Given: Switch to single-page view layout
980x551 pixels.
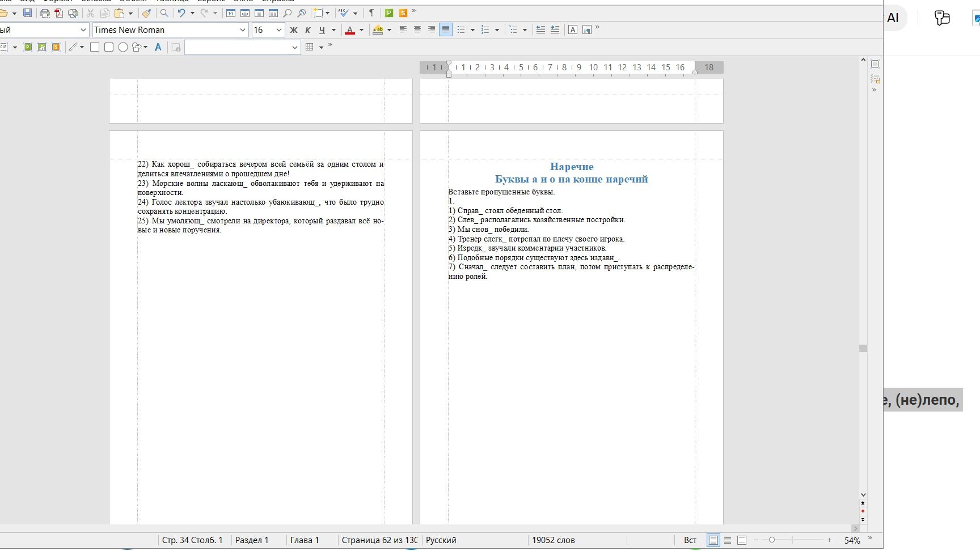Looking at the screenshot, I should 713,540.
